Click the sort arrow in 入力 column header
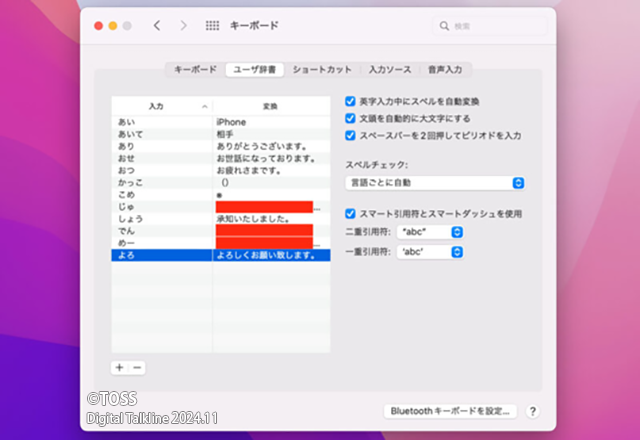 pos(204,106)
